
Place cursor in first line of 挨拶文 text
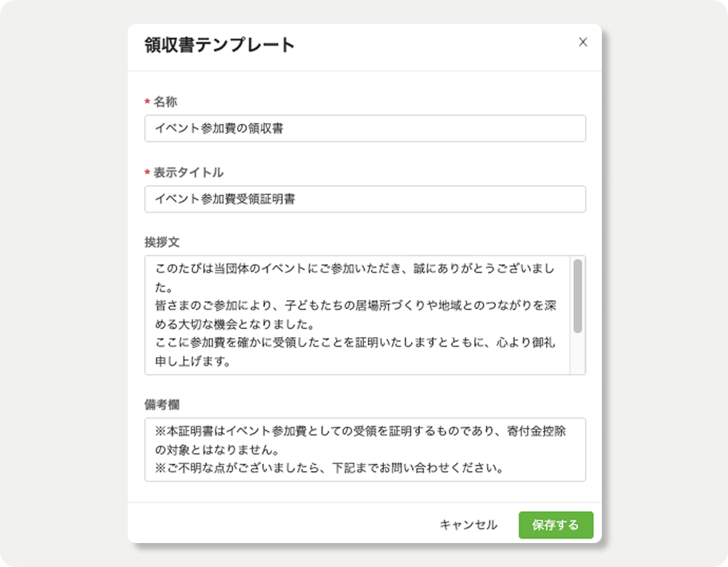354,269
